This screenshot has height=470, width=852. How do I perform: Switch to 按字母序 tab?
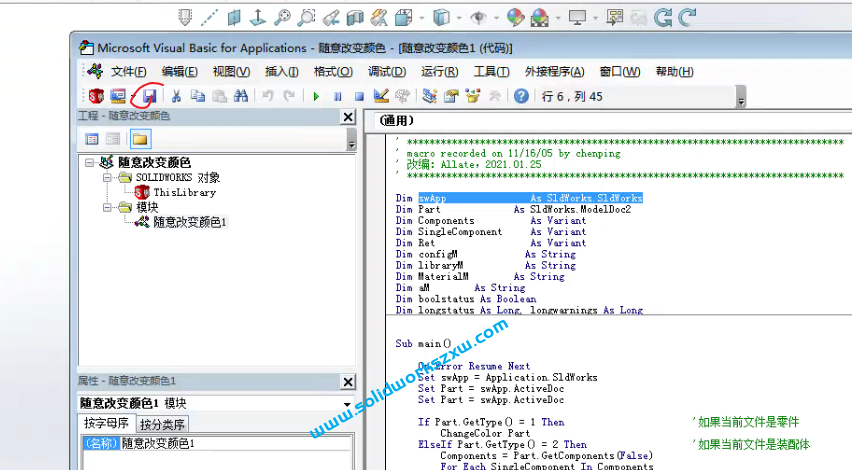106,423
